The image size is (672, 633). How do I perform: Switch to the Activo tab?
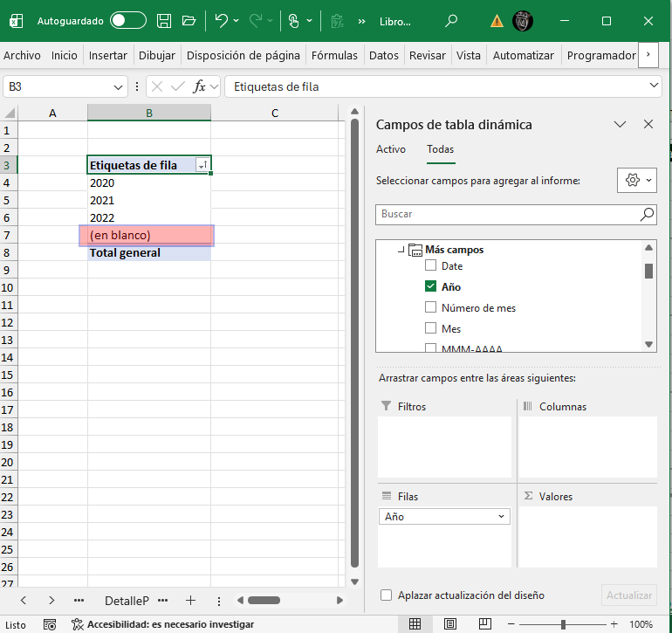391,149
